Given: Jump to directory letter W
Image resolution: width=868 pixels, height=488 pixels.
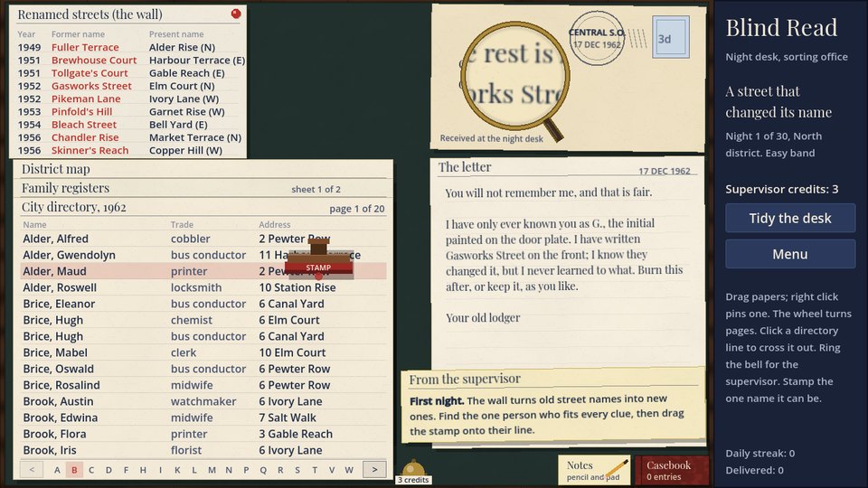Looking at the screenshot, I should 349,470.
